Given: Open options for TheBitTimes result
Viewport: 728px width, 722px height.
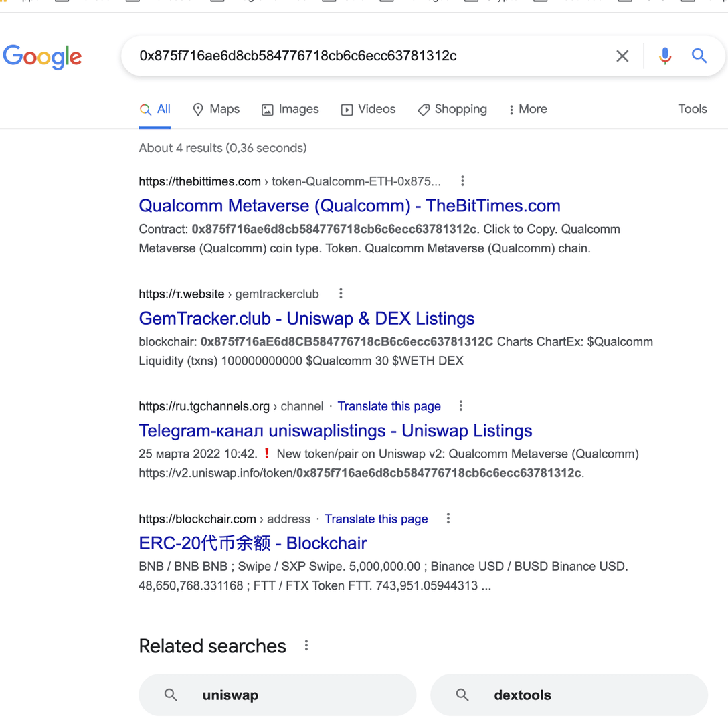Looking at the screenshot, I should [462, 181].
